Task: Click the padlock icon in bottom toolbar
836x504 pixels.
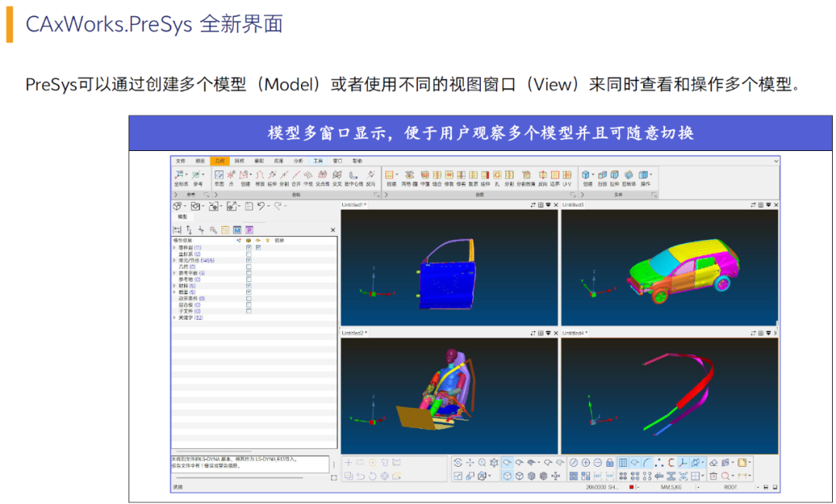Action: (609, 463)
